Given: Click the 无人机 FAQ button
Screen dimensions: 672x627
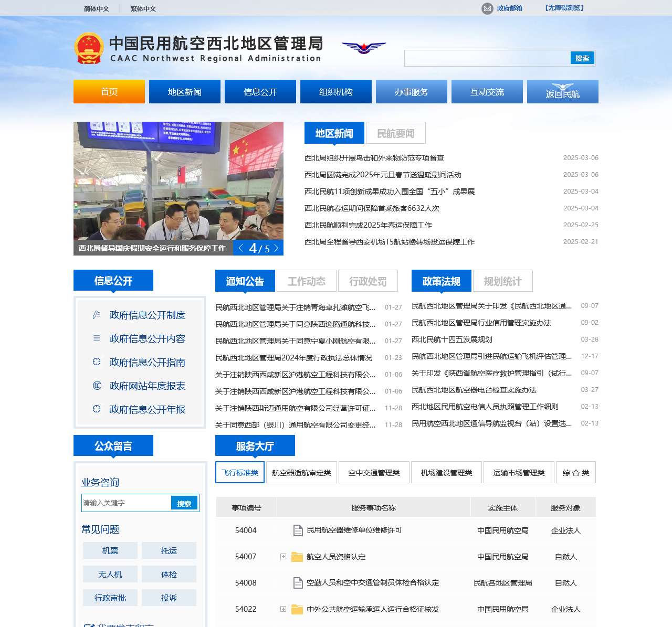Looking at the screenshot, I should 110,574.
